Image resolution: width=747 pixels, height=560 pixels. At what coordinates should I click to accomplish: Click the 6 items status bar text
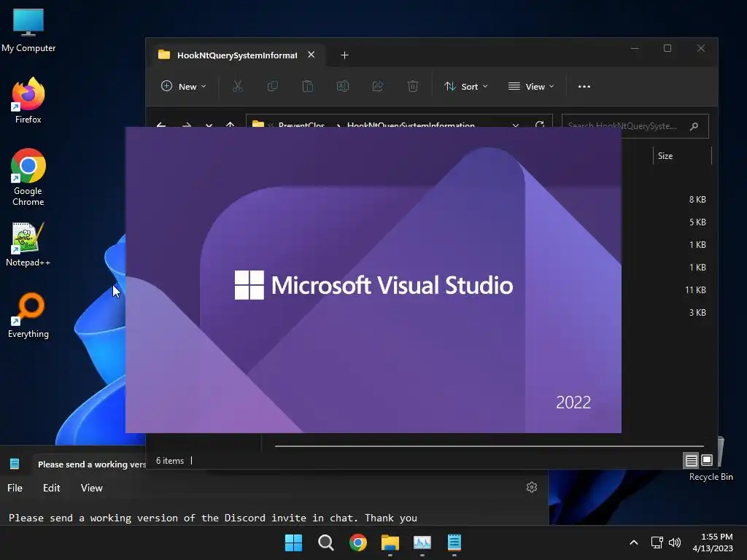pos(169,461)
